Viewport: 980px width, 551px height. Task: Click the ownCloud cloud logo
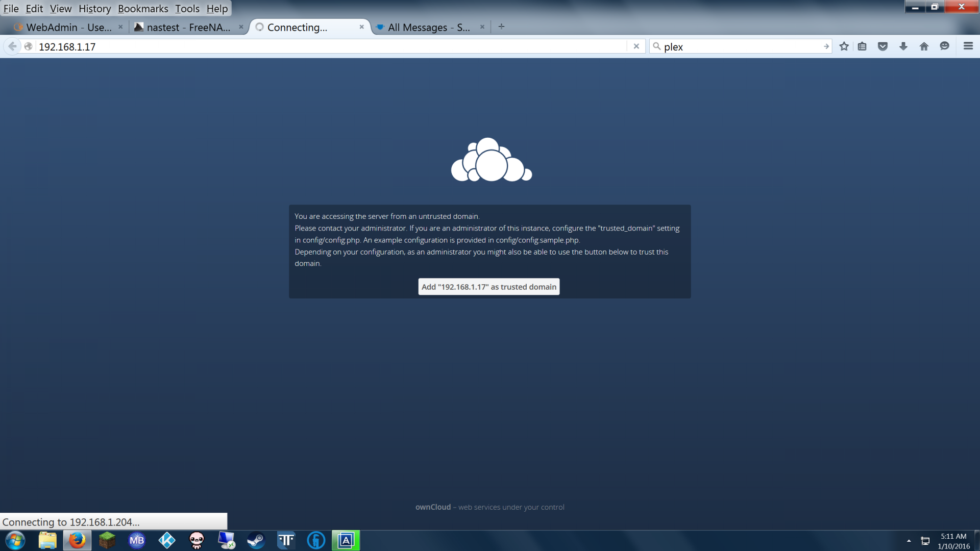[x=491, y=160]
